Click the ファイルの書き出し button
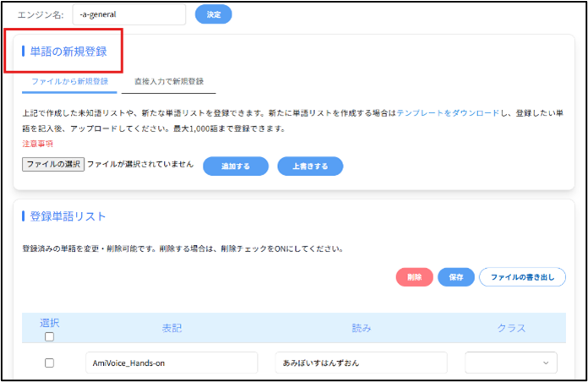The width and height of the screenshot is (588, 382). click(522, 276)
